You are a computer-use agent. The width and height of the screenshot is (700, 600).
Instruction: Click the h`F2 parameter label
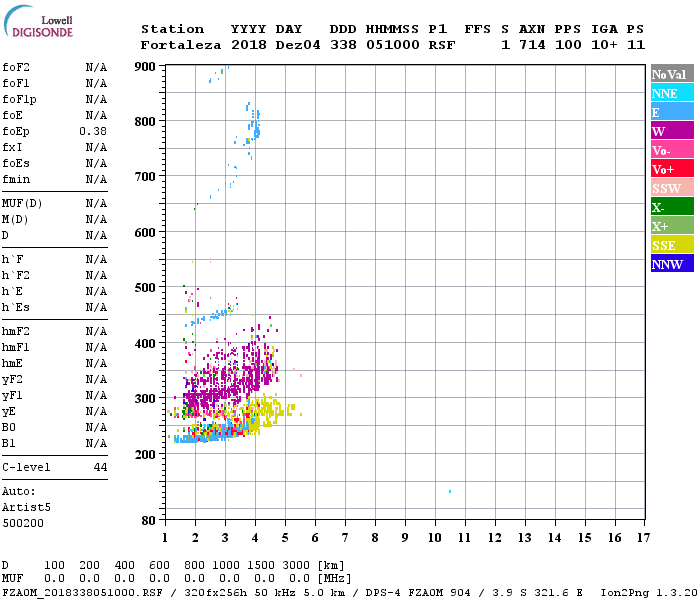tap(16, 275)
